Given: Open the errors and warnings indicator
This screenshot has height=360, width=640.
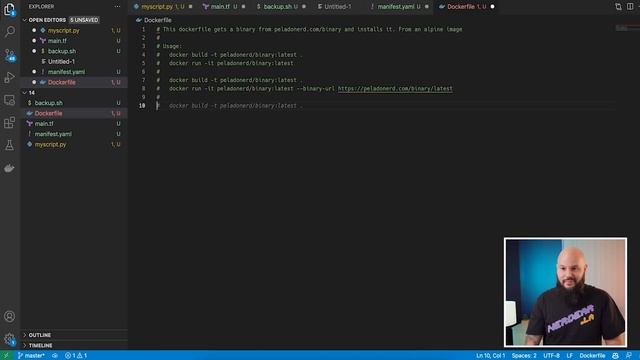Looking at the screenshot, I should (x=76, y=356).
